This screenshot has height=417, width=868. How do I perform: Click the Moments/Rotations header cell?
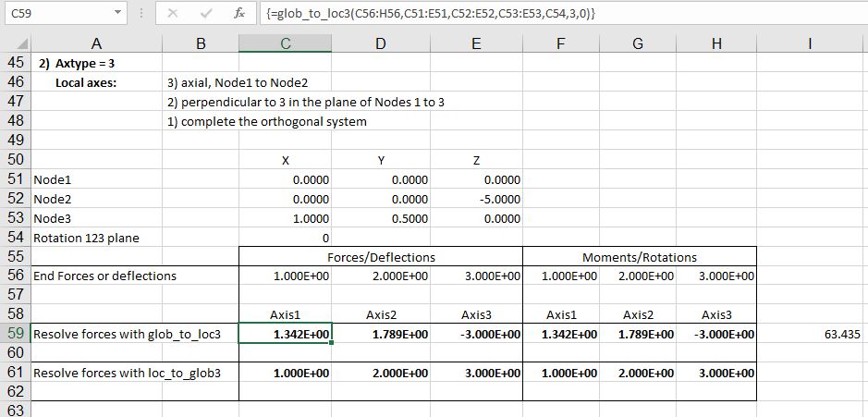pos(640,257)
